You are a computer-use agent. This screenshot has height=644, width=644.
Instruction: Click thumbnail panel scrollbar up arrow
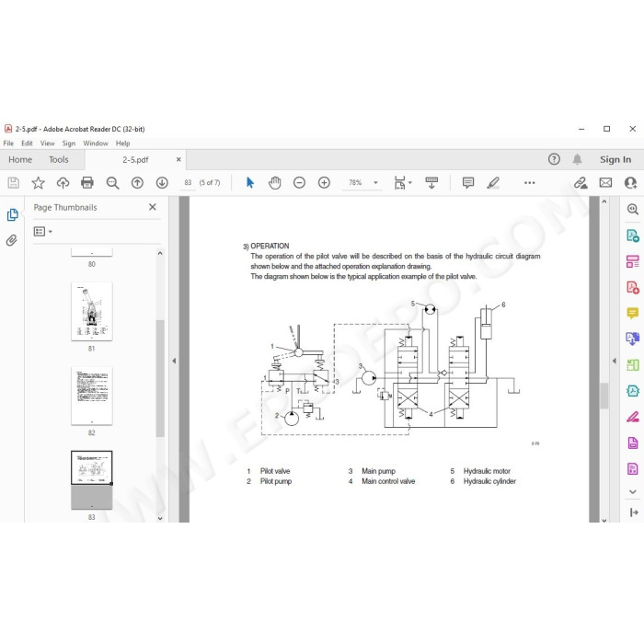pyautogui.click(x=160, y=253)
